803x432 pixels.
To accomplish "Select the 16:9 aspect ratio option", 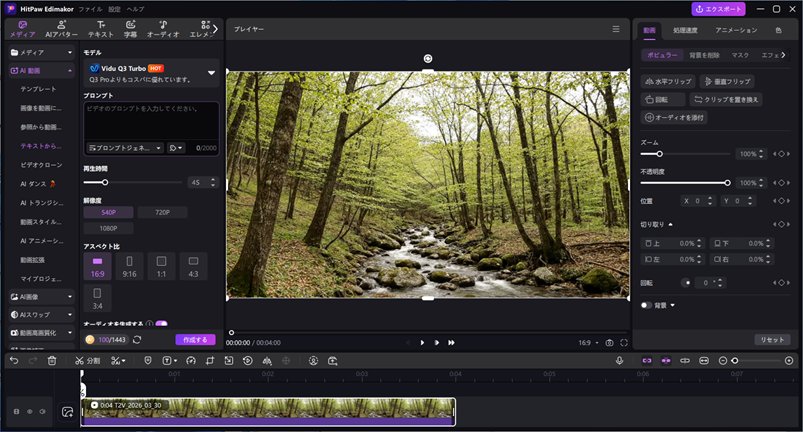I will [x=97, y=266].
